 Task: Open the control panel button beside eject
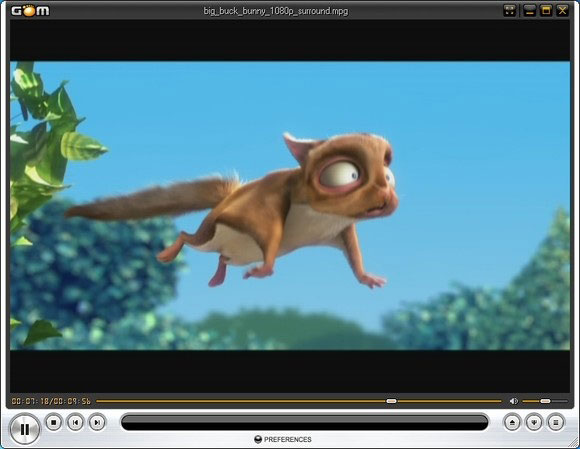pos(534,422)
